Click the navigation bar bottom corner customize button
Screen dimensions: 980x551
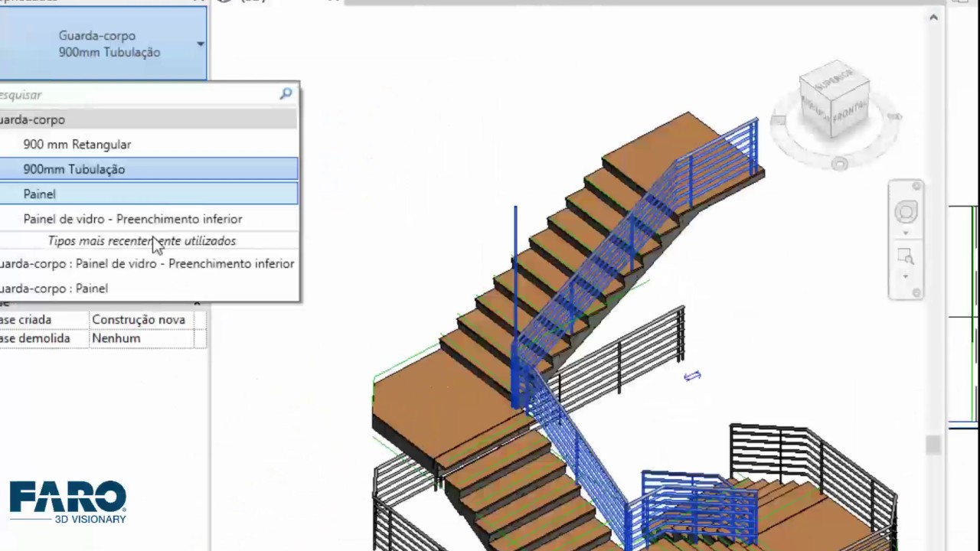(x=916, y=292)
